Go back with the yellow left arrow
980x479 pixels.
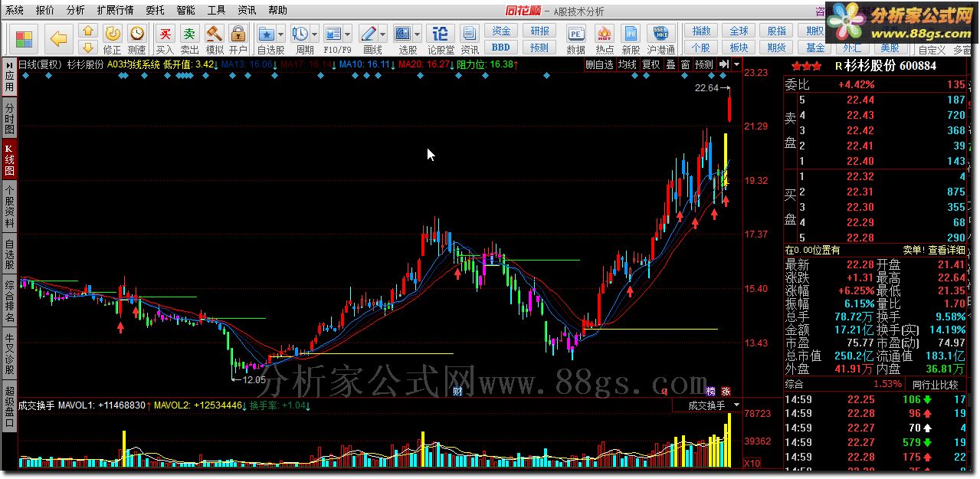[x=59, y=38]
